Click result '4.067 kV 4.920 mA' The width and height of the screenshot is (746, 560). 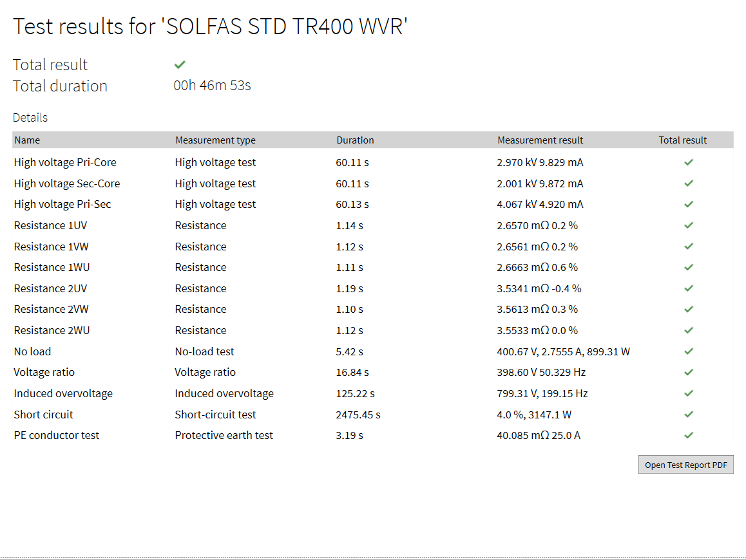[540, 205]
